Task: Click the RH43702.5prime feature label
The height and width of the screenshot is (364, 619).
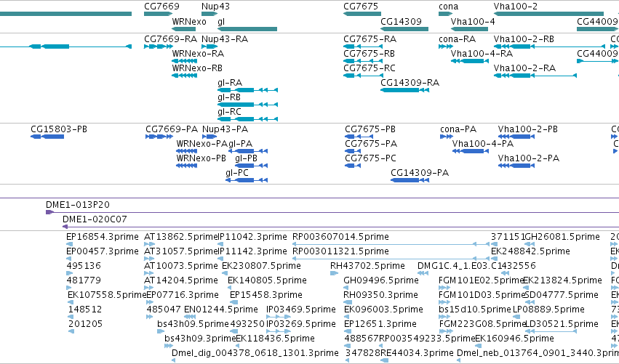Action: [367, 266]
